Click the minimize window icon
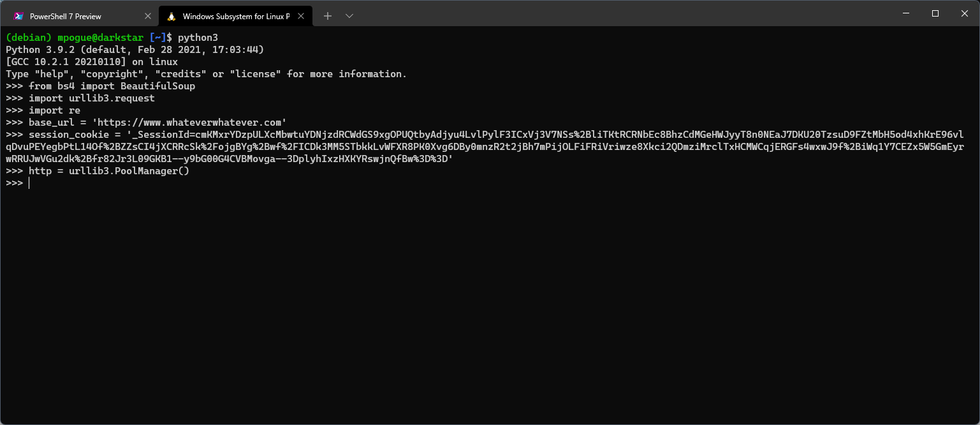This screenshot has width=980, height=425. (905, 13)
